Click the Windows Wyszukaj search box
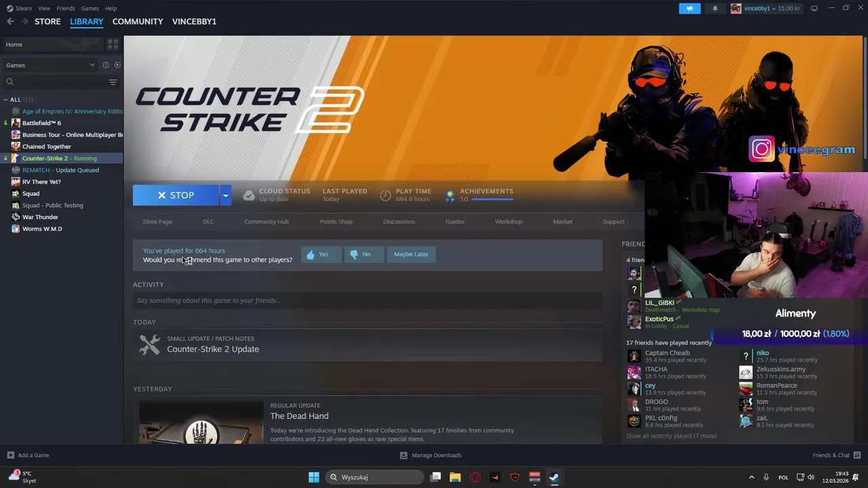 pyautogui.click(x=374, y=477)
